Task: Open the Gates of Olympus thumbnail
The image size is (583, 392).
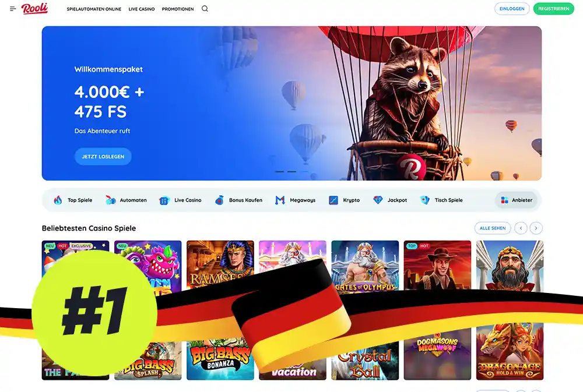Action: coord(365,266)
